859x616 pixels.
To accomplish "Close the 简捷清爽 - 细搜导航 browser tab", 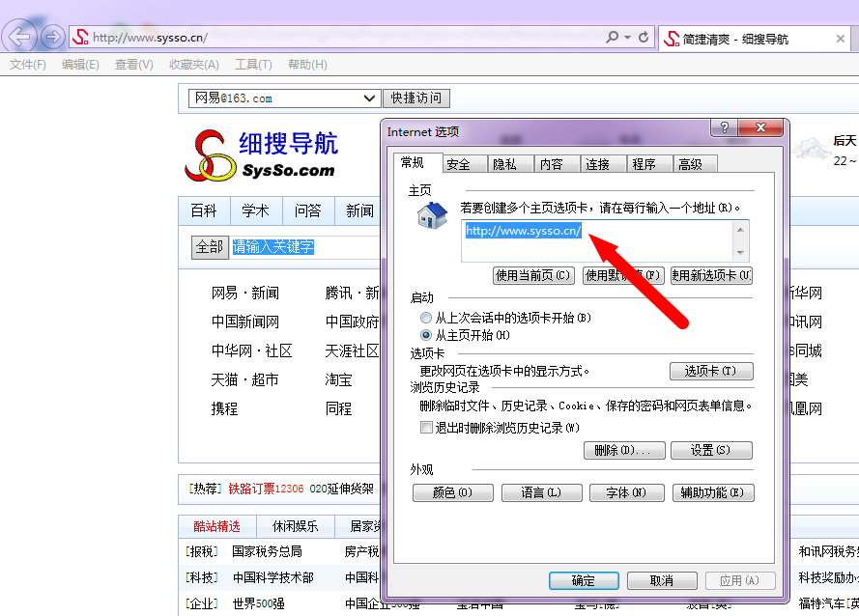I will 841,39.
